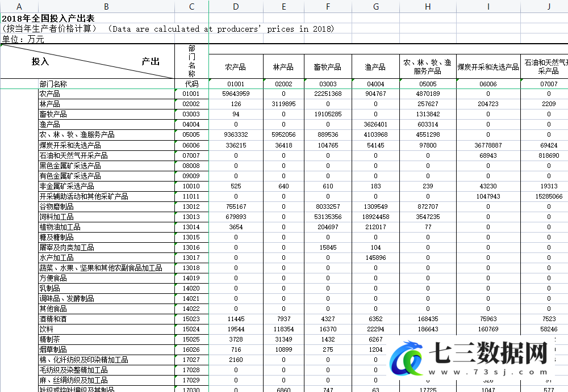Screen dimensions: 568x392
Task: Select column C header
Action: (x=191, y=6)
